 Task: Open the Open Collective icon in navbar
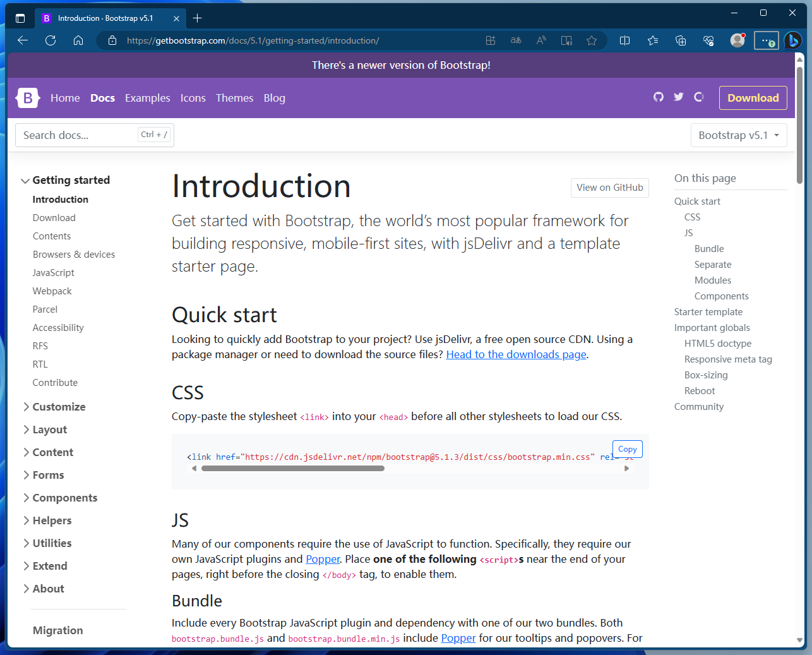click(x=698, y=97)
